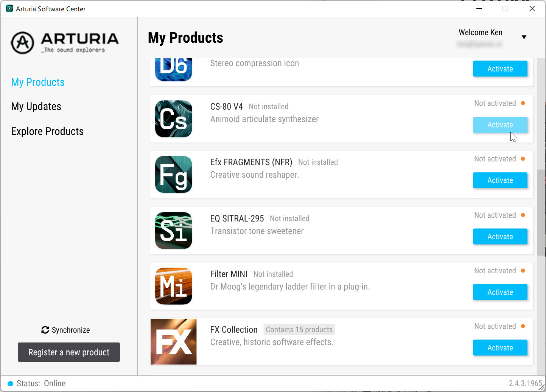
Task: Click Not installed label next to Efx FRAGMENTS
Action: 318,162
